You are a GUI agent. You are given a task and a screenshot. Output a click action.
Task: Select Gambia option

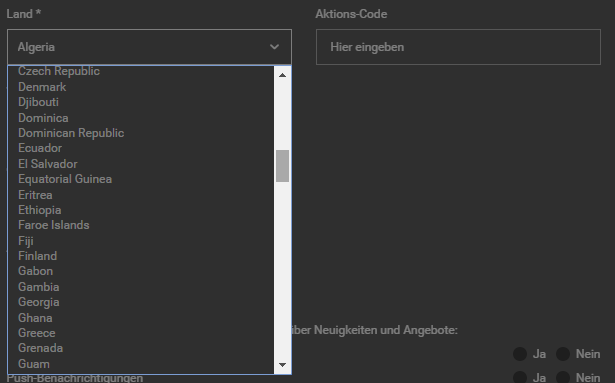pyautogui.click(x=141, y=287)
